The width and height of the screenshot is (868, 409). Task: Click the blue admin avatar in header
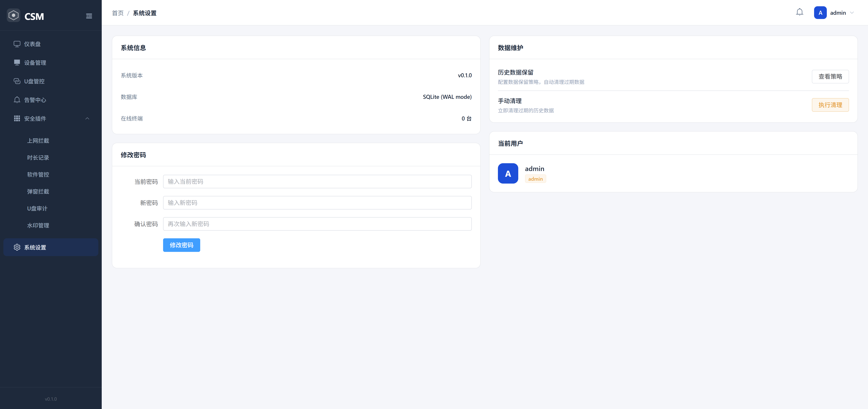(x=820, y=13)
